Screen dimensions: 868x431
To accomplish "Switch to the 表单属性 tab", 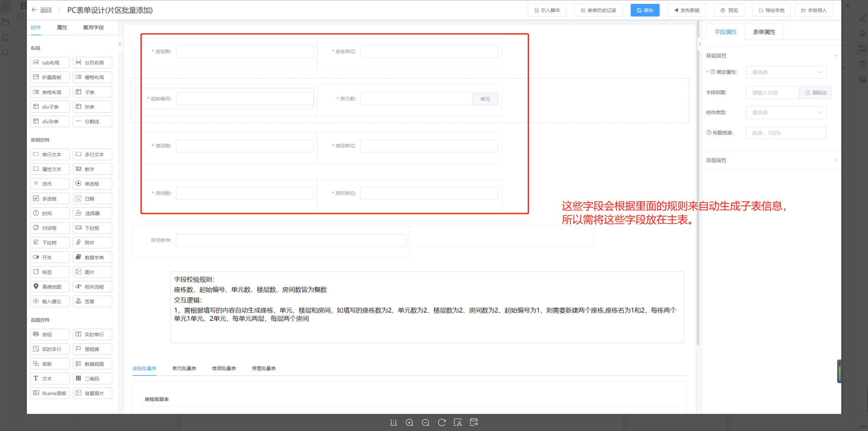I will coord(764,32).
